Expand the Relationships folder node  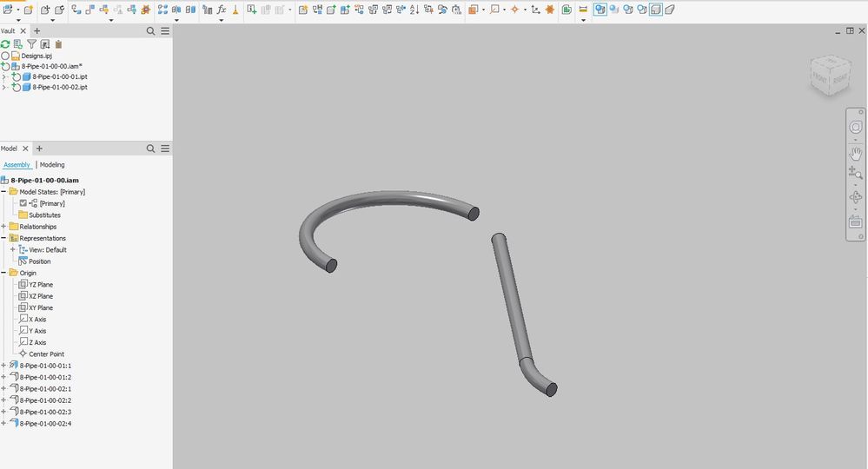tap(3, 226)
